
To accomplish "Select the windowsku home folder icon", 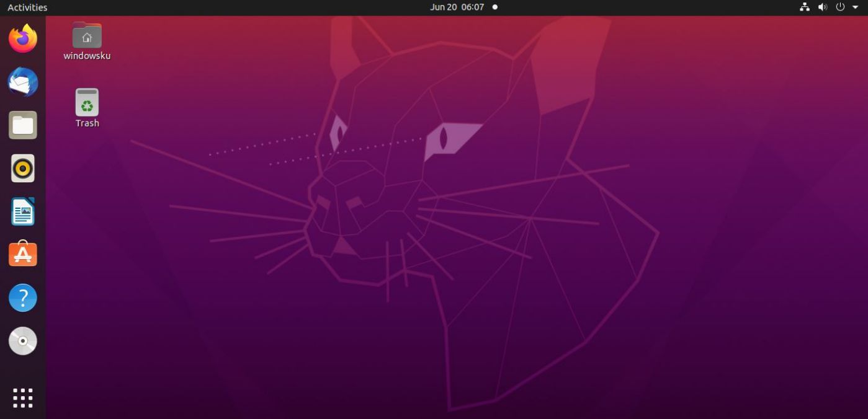I will [x=87, y=35].
